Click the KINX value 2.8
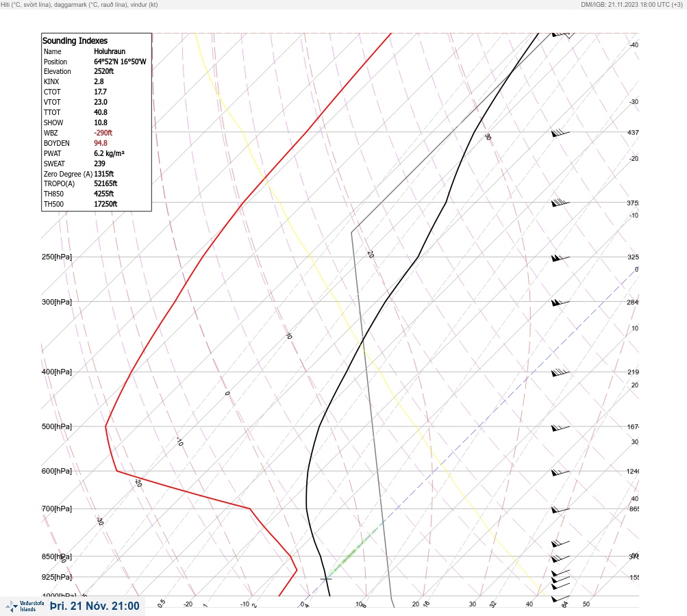Viewport: 687px width, 616px height. pos(99,81)
